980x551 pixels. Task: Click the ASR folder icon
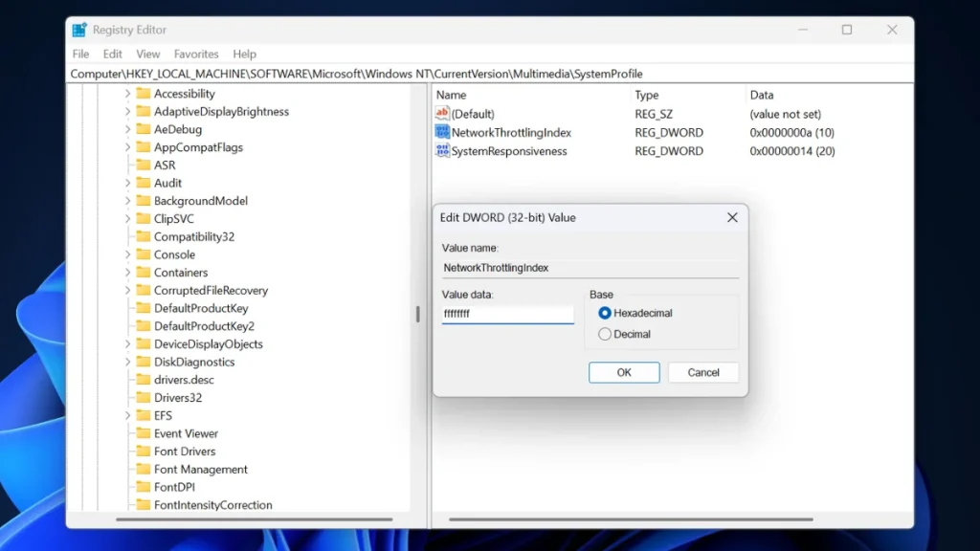[144, 165]
